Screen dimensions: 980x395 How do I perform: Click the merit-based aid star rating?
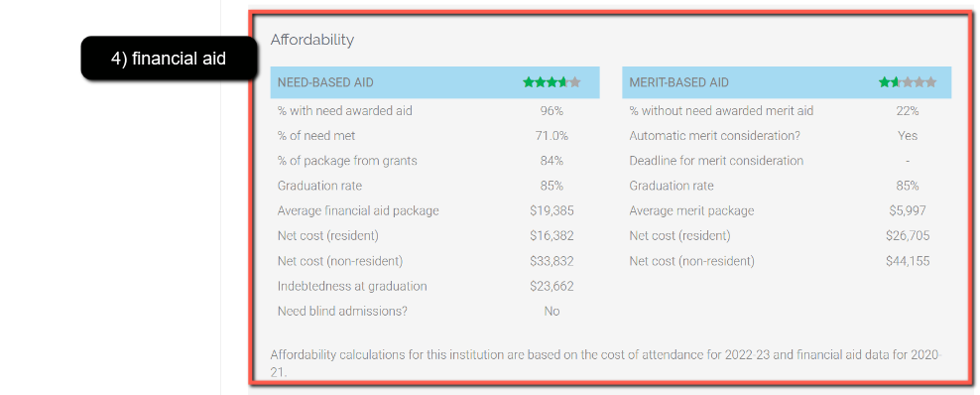tap(908, 81)
